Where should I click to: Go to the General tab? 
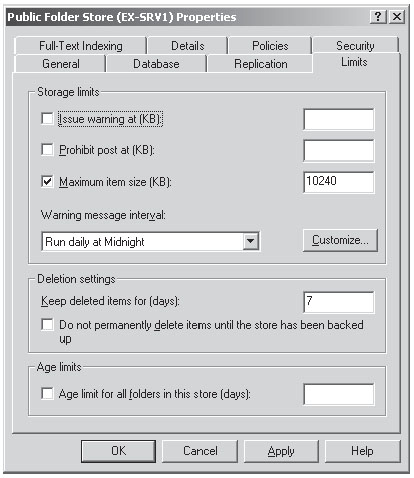click(x=61, y=64)
